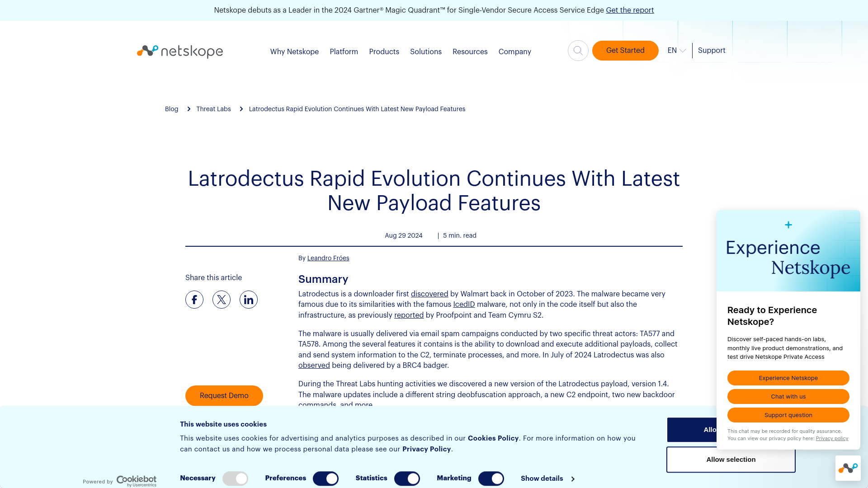Open the Company navigation menu
The width and height of the screenshot is (868, 488).
(514, 51)
